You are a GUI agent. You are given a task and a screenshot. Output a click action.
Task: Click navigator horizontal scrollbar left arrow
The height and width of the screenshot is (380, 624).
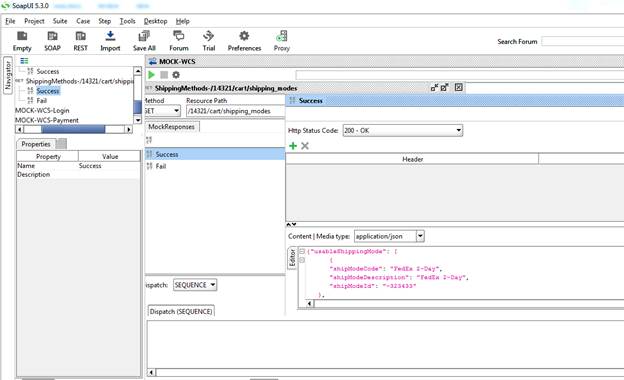(19, 129)
